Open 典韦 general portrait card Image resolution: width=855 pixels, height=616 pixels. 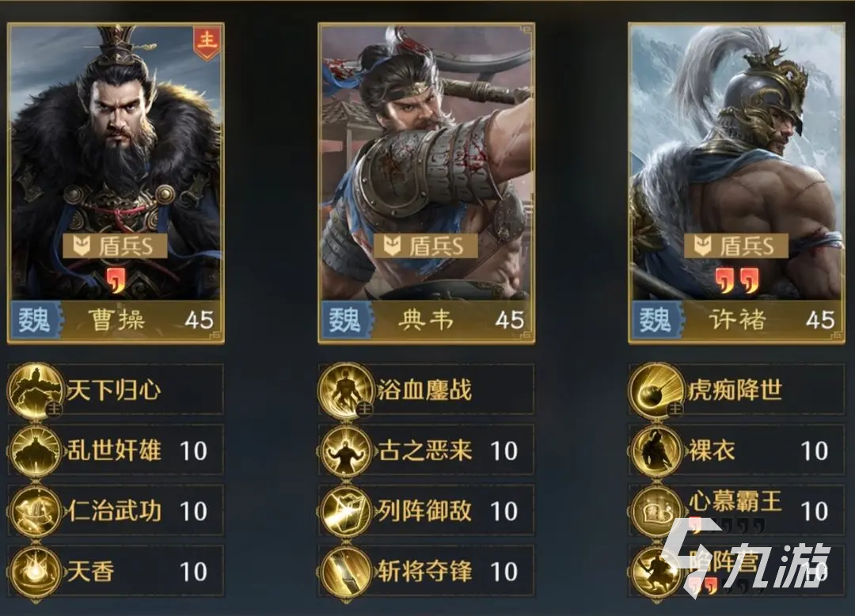pyautogui.click(x=426, y=183)
